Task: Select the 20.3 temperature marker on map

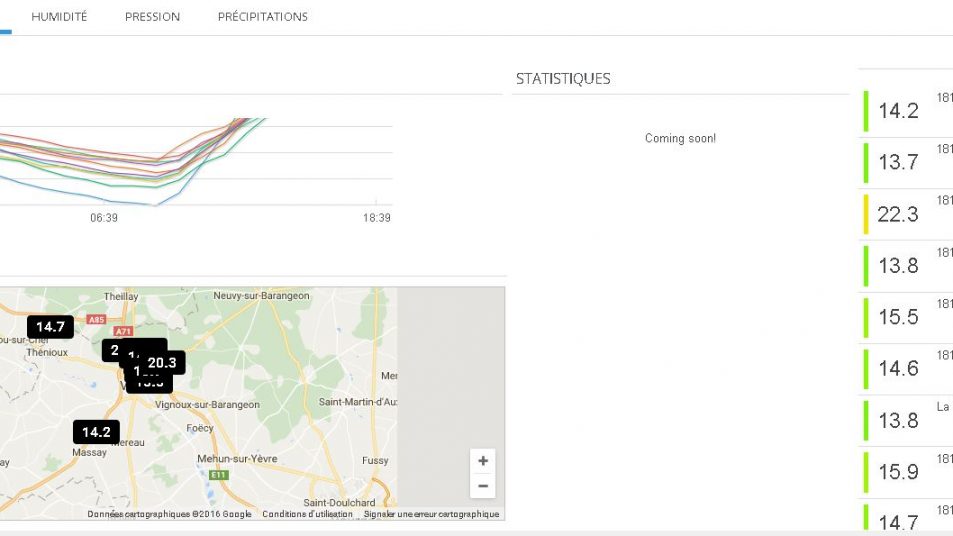Action: tap(162, 363)
